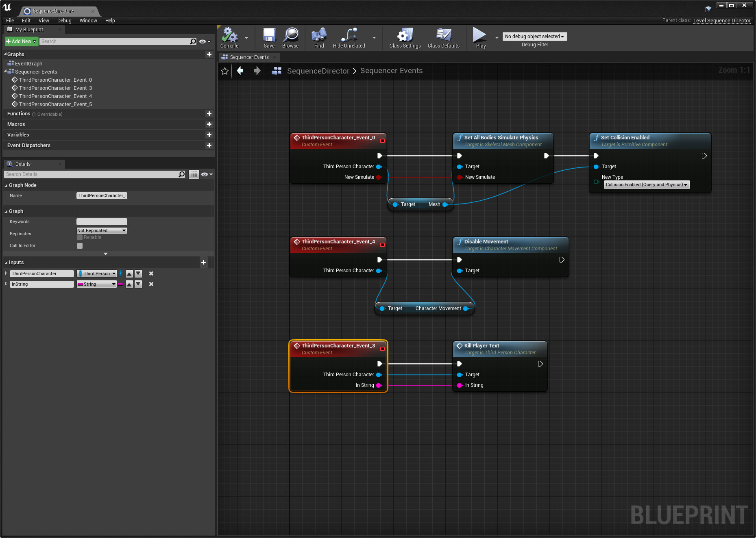This screenshot has height=538, width=756.
Task: Open the Find tool
Action: click(x=318, y=37)
